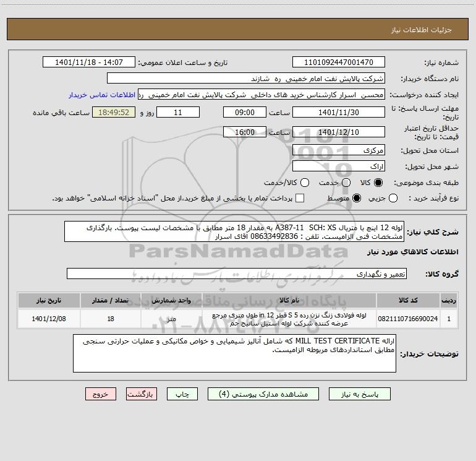Click the announcement date field 1401/11/18 - 14:07

(89, 62)
